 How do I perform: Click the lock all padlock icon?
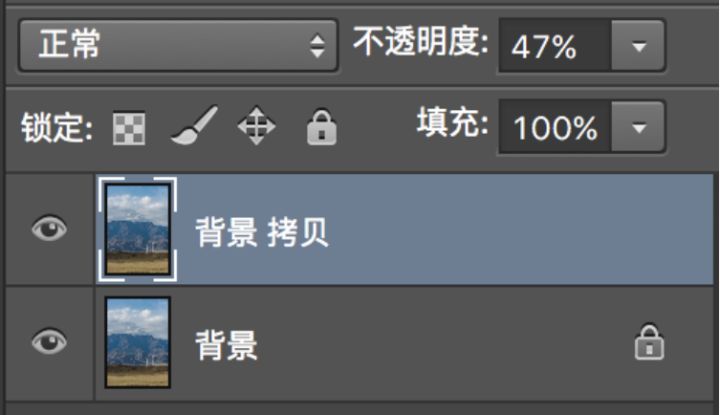pos(321,128)
